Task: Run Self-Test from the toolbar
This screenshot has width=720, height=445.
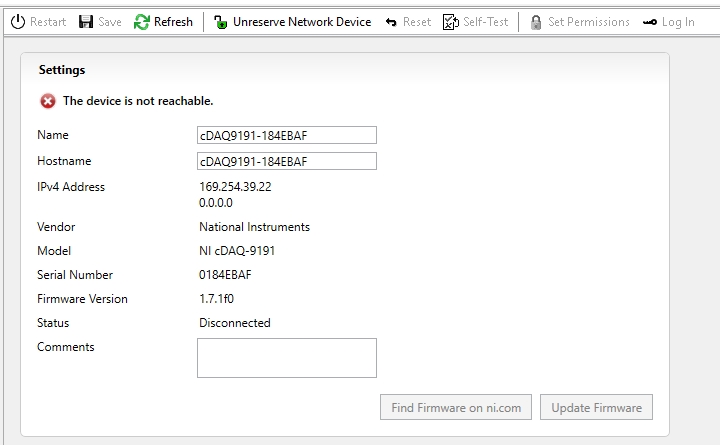Action: [485, 22]
